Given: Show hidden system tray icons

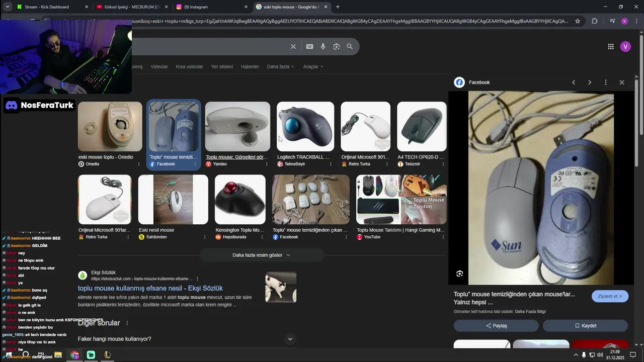Looking at the screenshot, I should pyautogui.click(x=576, y=355).
